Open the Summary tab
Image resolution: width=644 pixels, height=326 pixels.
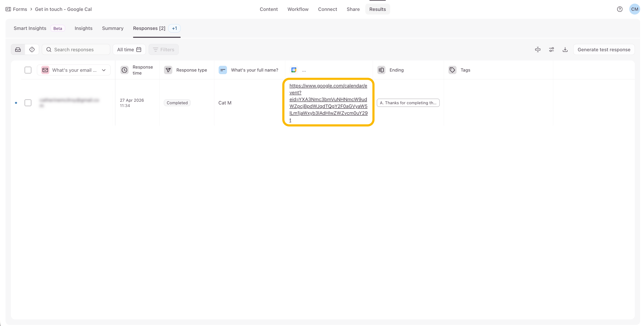tap(113, 28)
